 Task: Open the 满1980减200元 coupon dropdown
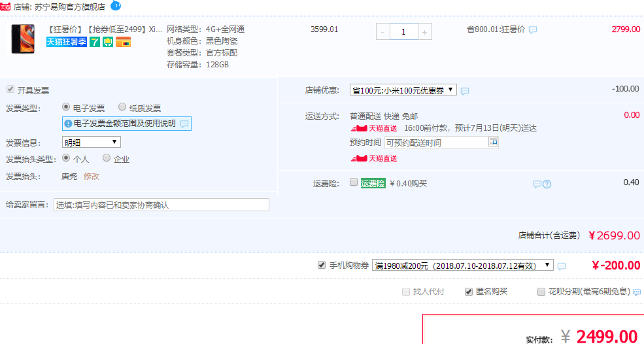[x=463, y=265]
